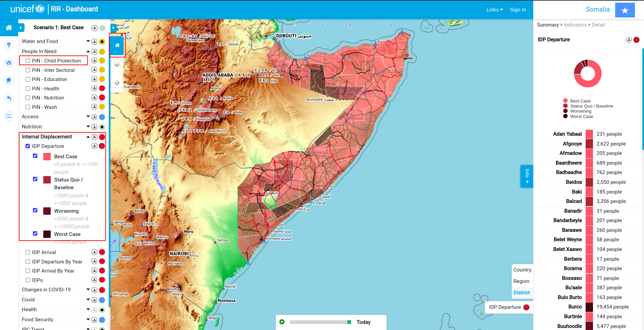Select the protection hands sector icon

[x=9, y=63]
